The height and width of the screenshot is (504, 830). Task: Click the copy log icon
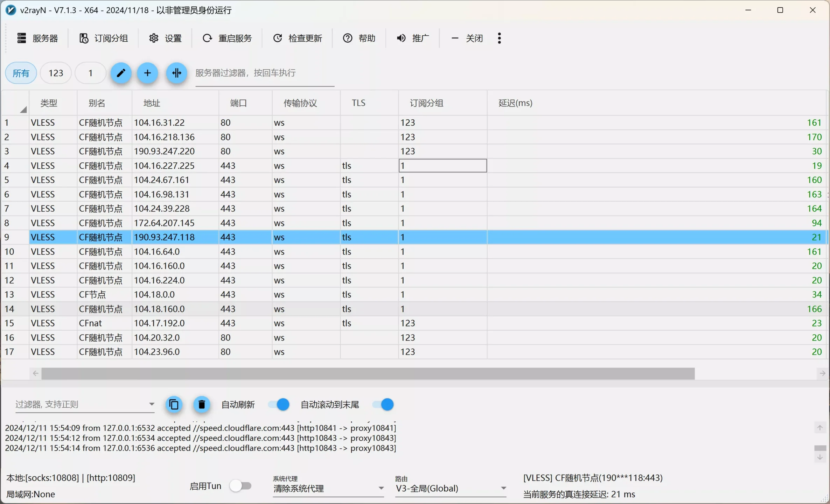174,405
